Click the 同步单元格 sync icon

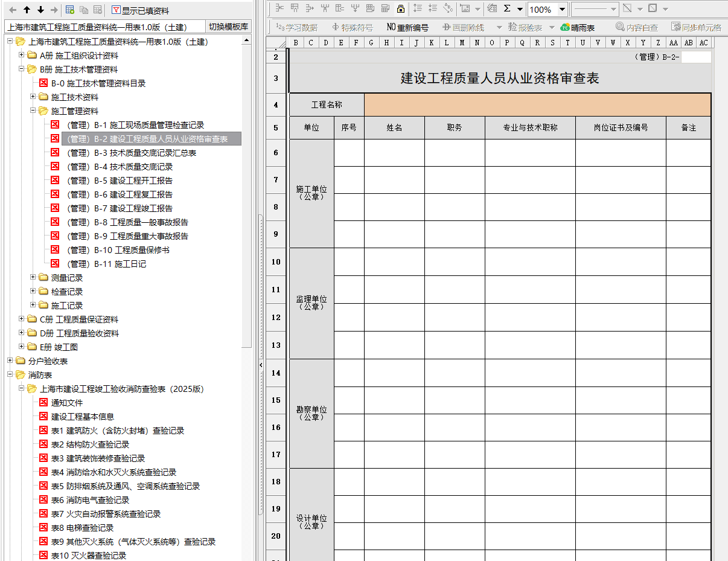point(676,27)
